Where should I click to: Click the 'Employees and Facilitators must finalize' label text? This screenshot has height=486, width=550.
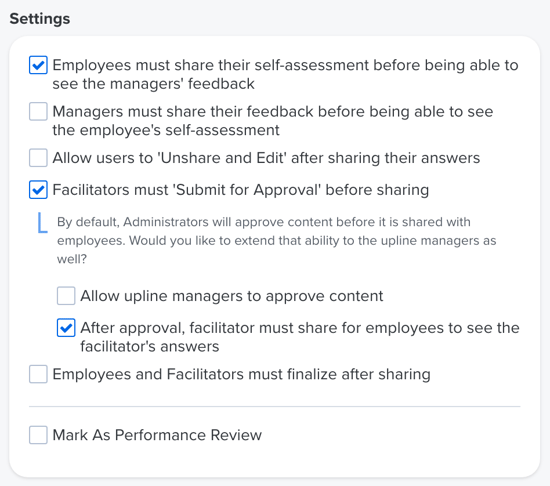click(x=241, y=374)
